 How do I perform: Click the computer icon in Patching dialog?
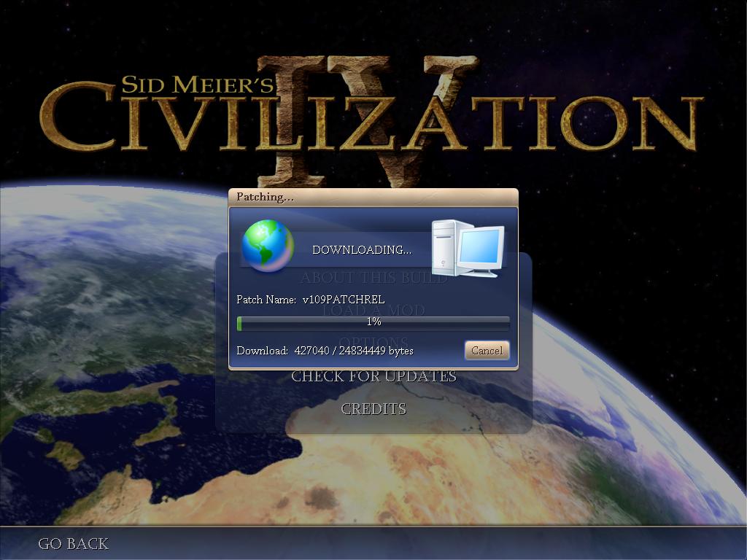[x=468, y=248]
